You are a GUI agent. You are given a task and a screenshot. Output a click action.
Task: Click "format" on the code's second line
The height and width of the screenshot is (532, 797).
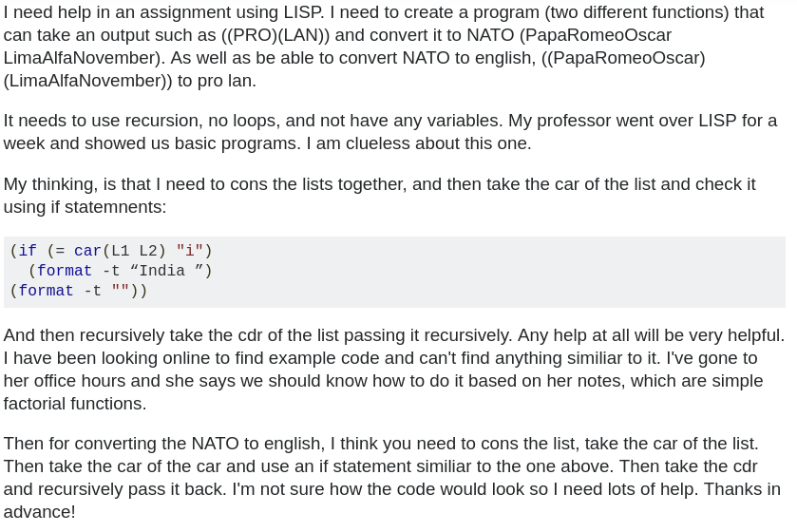[x=65, y=272]
